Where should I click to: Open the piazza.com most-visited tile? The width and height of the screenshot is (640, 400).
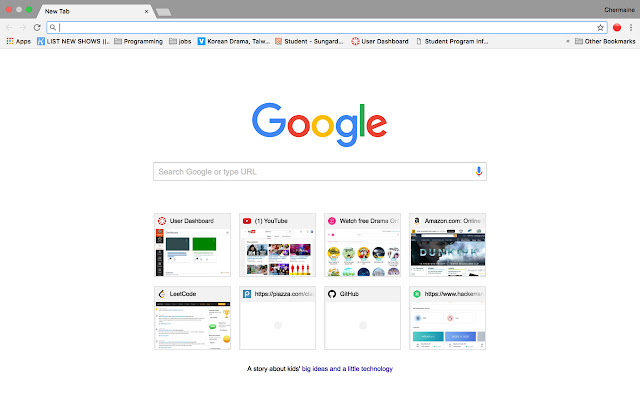point(278,318)
